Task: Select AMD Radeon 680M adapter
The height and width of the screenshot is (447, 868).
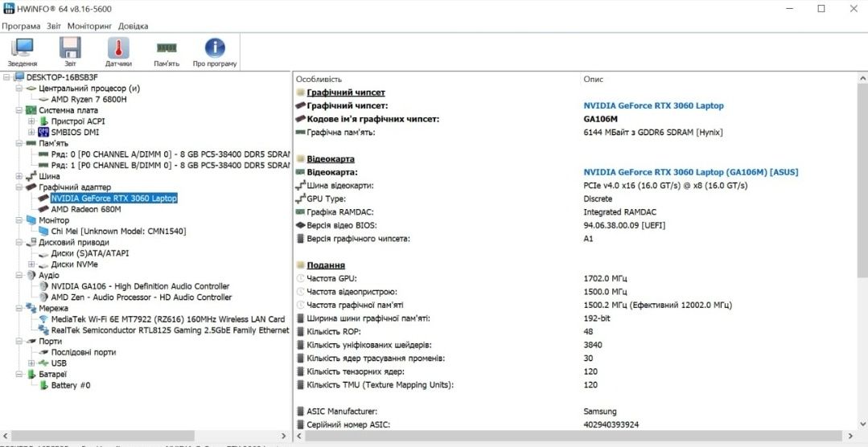Action: (x=86, y=209)
